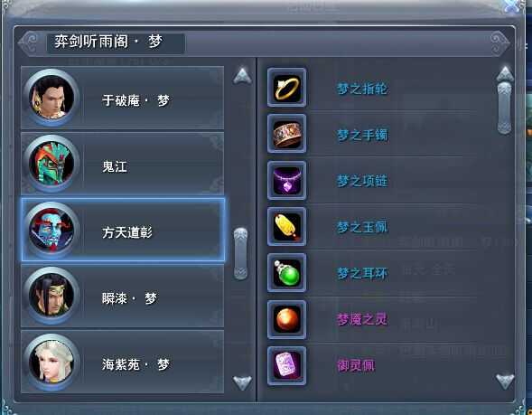The width and height of the screenshot is (532, 415).
Task: Select boss 于破庵·梦 in list
Action: click(123, 98)
